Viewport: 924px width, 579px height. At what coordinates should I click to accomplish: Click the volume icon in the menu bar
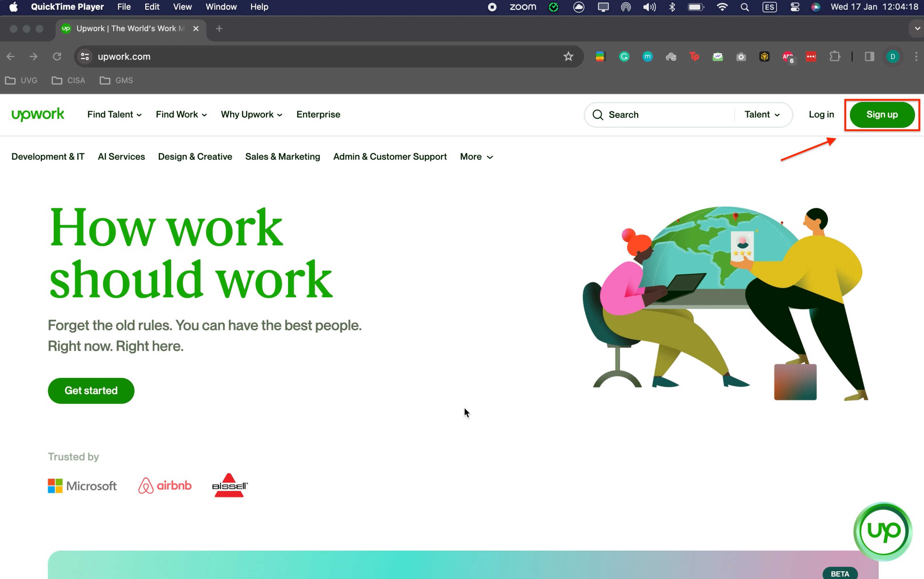tap(649, 7)
